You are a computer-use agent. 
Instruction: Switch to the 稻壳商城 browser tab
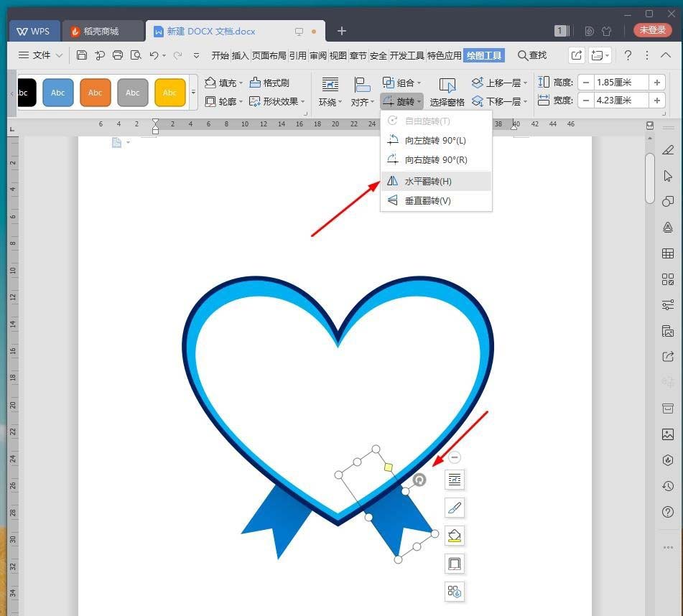tap(99, 31)
